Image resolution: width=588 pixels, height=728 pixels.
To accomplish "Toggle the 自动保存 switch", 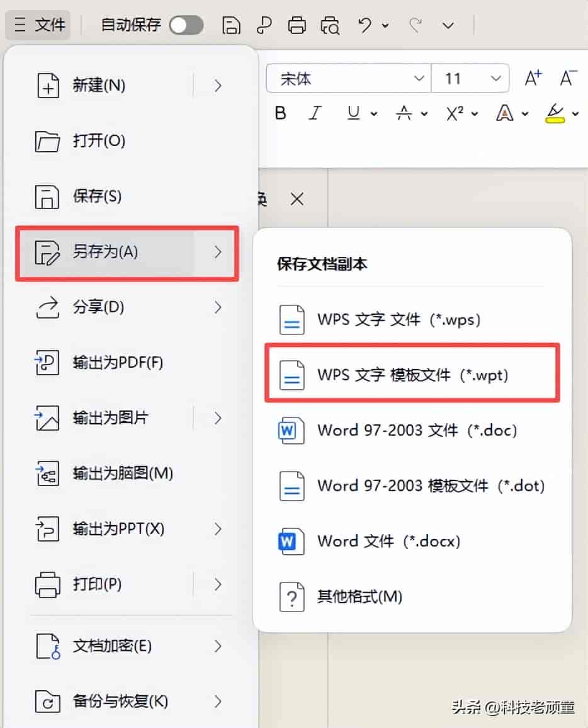I will (x=186, y=25).
